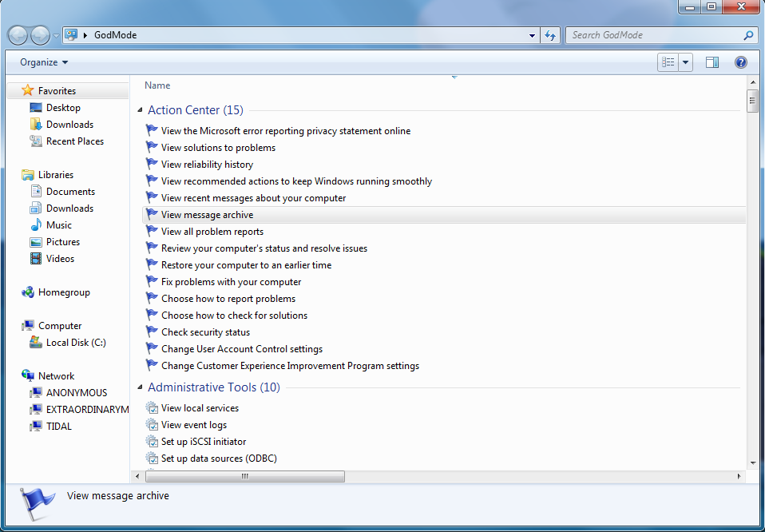Click the Back navigation arrow button
The width and height of the screenshot is (765, 532).
click(x=18, y=35)
